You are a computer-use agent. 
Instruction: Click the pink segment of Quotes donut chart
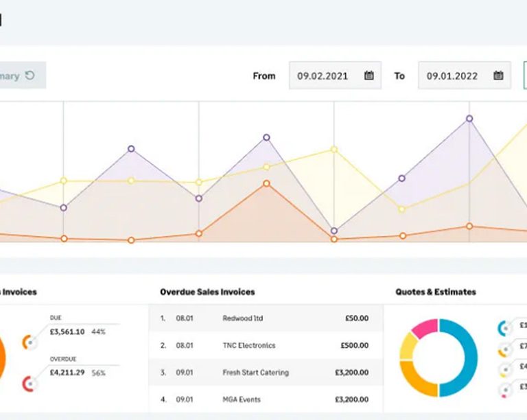(x=426, y=328)
